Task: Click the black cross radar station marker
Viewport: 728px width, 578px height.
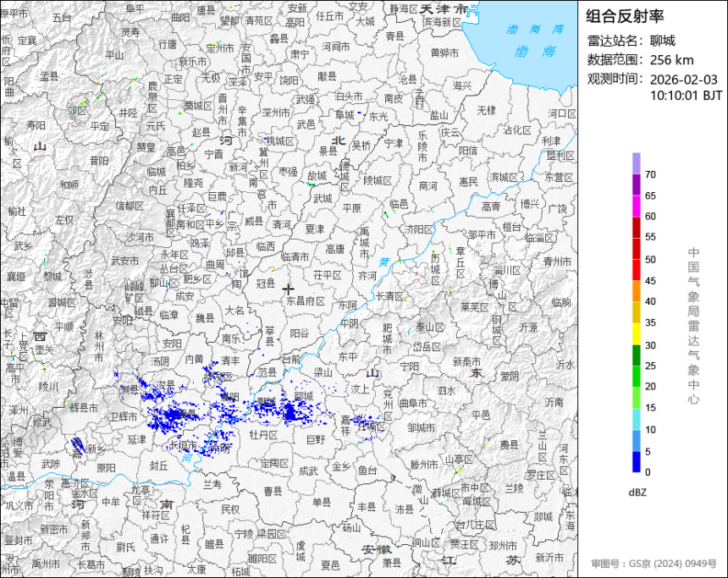Action: click(289, 289)
